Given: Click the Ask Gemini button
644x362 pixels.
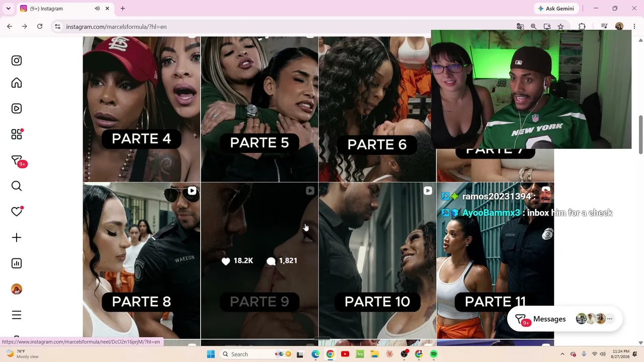Looking at the screenshot, I should [x=556, y=9].
